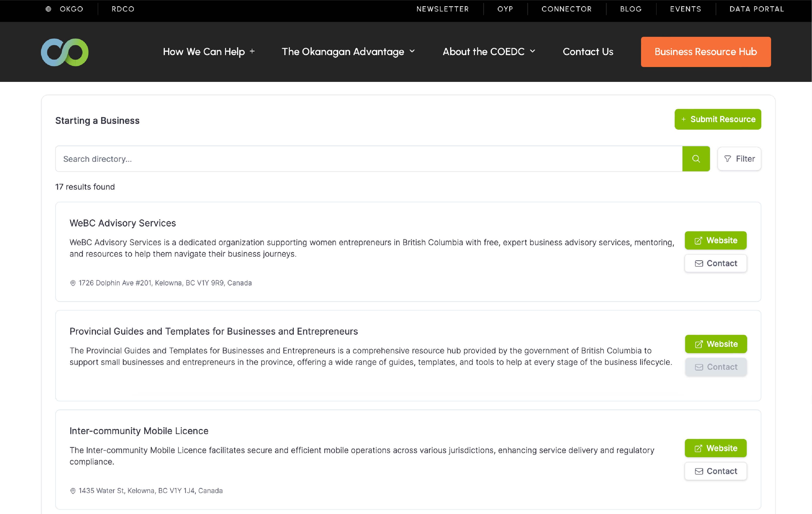
Task: Open the Business Resource Hub
Action: [x=706, y=52]
